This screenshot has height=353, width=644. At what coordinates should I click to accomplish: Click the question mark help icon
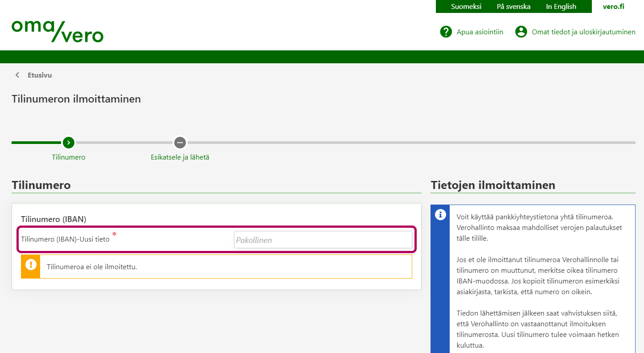click(x=446, y=32)
